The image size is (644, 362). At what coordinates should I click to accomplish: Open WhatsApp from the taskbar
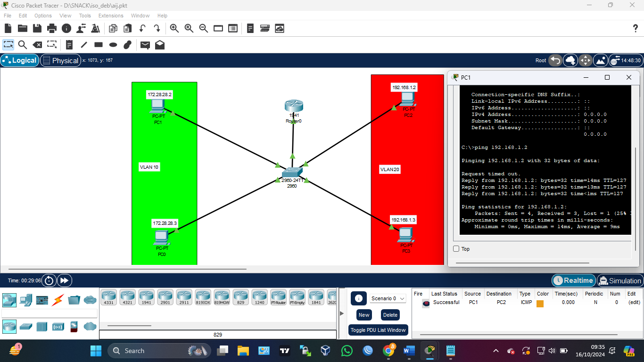click(x=347, y=351)
